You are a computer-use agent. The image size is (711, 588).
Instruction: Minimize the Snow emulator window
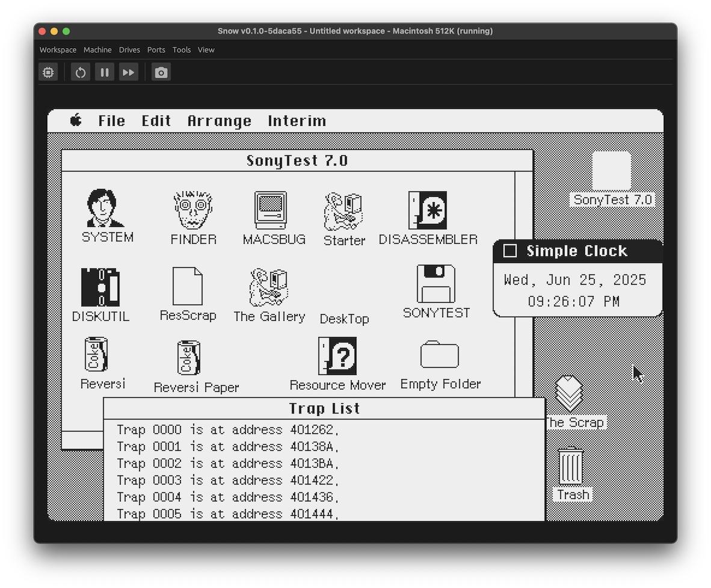(x=54, y=31)
